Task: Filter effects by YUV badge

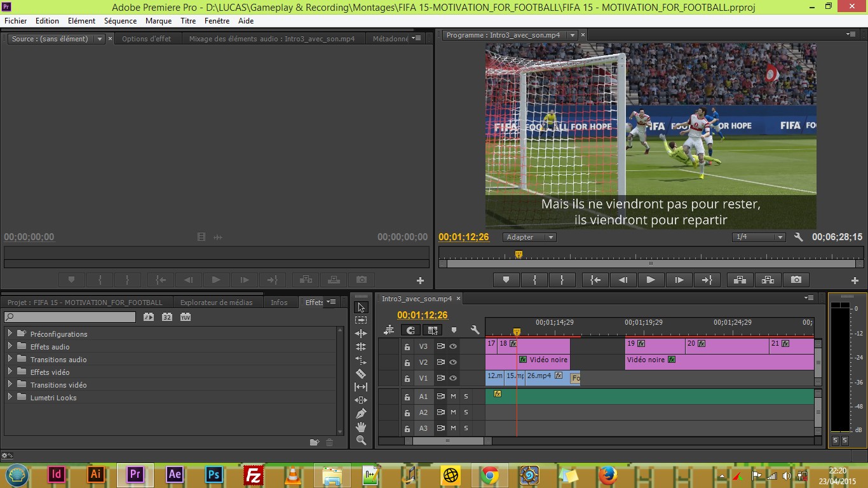Action: (x=186, y=316)
